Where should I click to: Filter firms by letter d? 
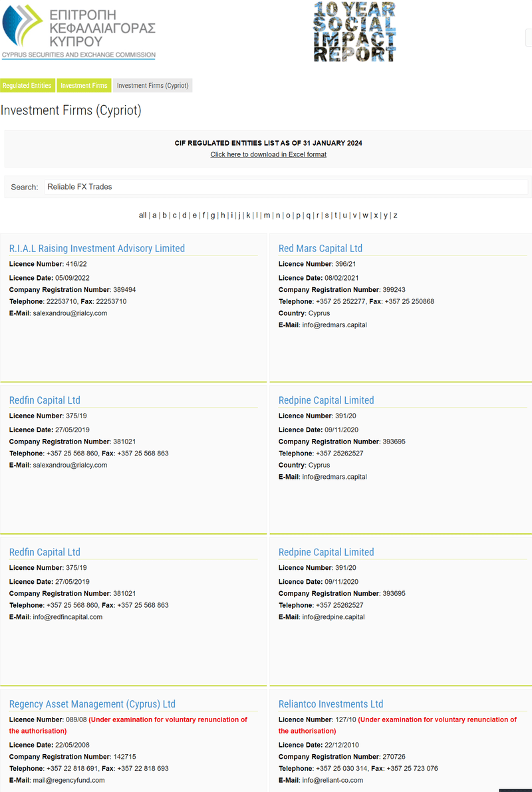[184, 215]
